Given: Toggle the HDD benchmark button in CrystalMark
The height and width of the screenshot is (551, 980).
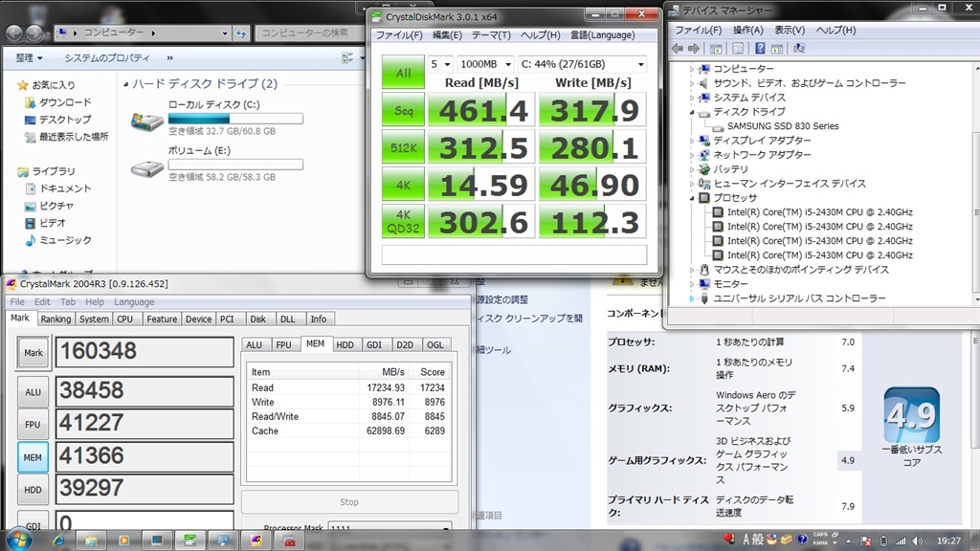Looking at the screenshot, I should click(33, 490).
